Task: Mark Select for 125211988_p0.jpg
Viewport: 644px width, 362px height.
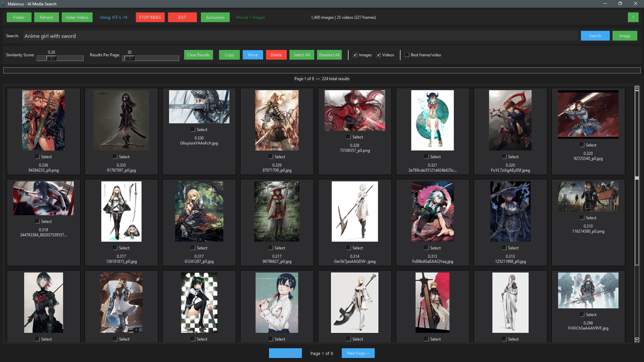Action: tap(504, 248)
